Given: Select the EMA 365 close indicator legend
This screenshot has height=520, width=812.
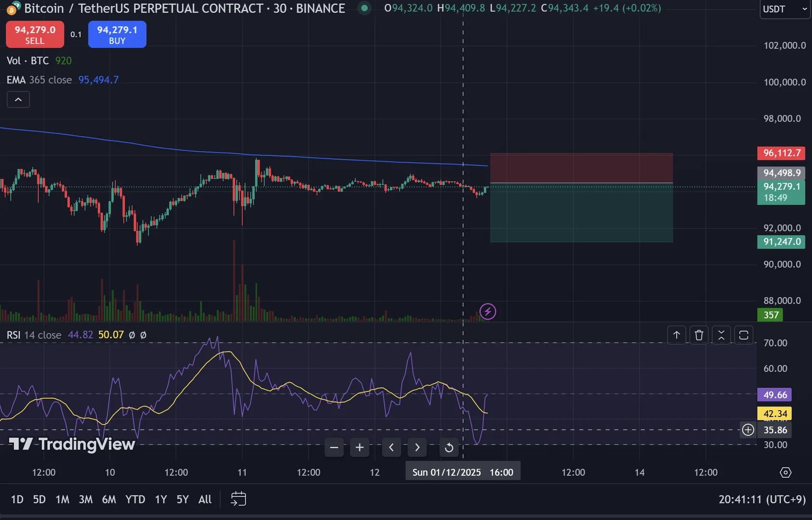Looking at the screenshot, I should pyautogui.click(x=39, y=80).
